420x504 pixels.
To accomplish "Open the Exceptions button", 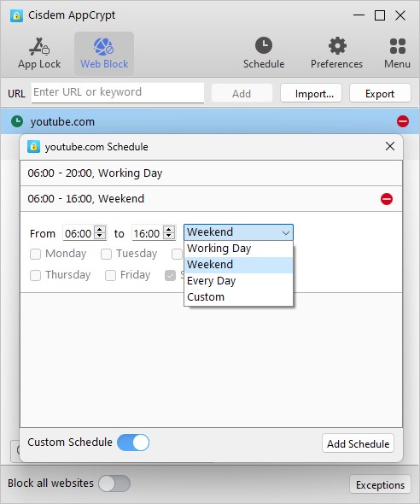I will click(x=380, y=484).
